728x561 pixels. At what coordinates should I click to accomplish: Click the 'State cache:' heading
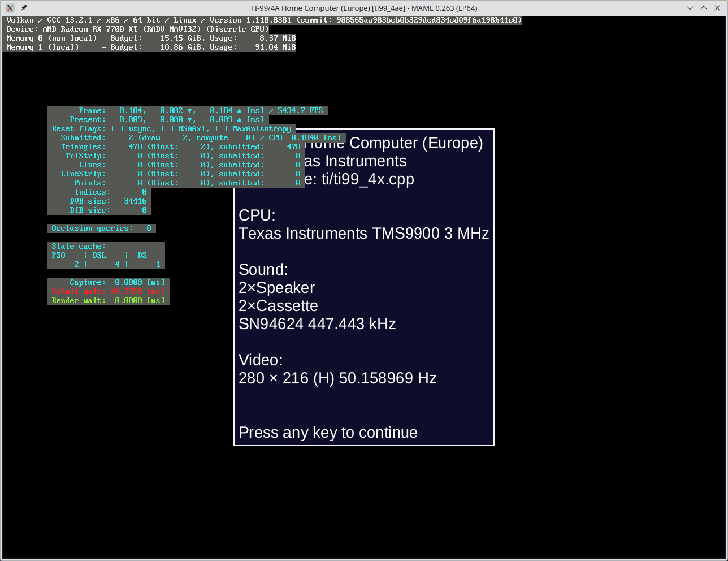point(79,247)
